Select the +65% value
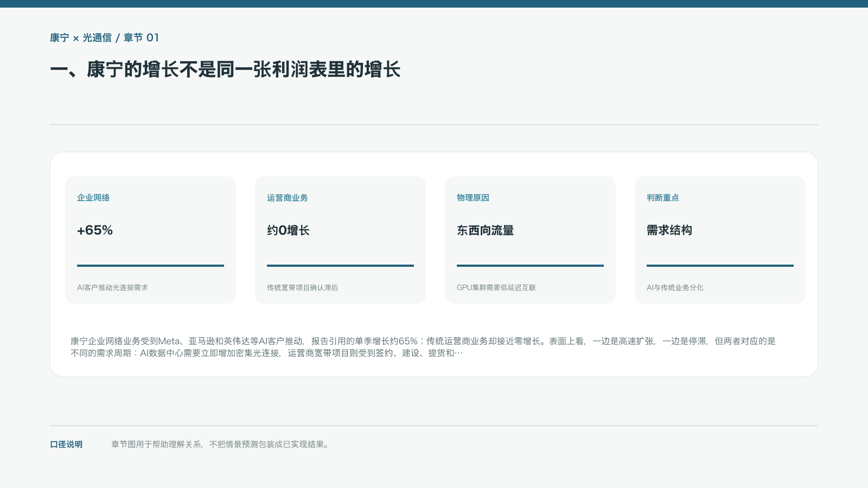 (x=95, y=230)
